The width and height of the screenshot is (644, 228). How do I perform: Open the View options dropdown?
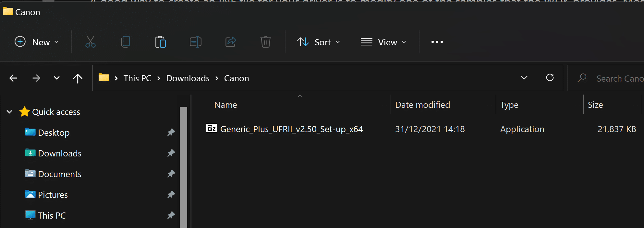pos(383,42)
